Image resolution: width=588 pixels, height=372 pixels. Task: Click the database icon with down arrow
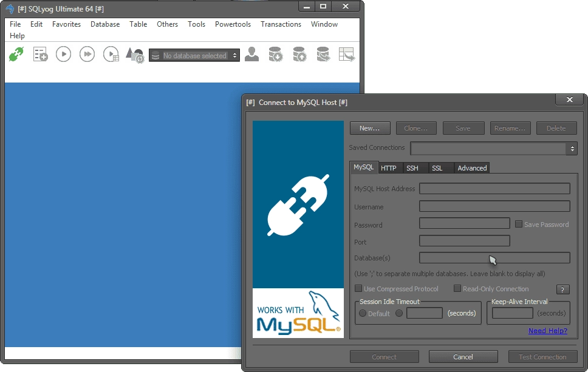pos(276,55)
